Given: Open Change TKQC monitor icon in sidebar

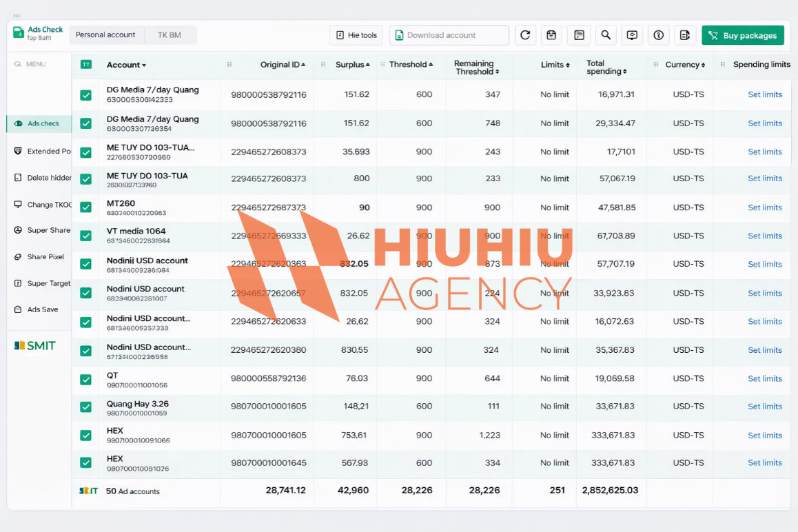Looking at the screenshot, I should 18,204.
